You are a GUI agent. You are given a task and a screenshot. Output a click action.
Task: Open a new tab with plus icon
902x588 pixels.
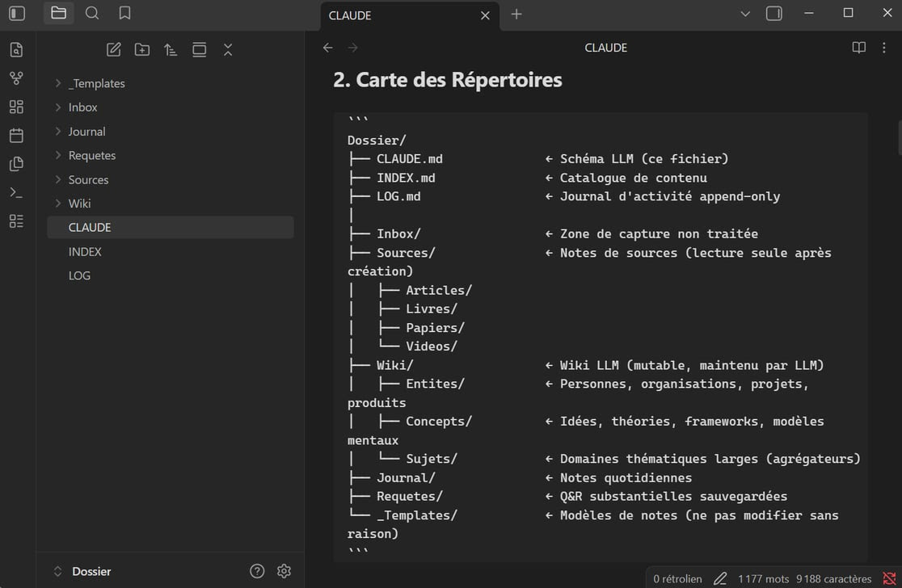point(516,15)
